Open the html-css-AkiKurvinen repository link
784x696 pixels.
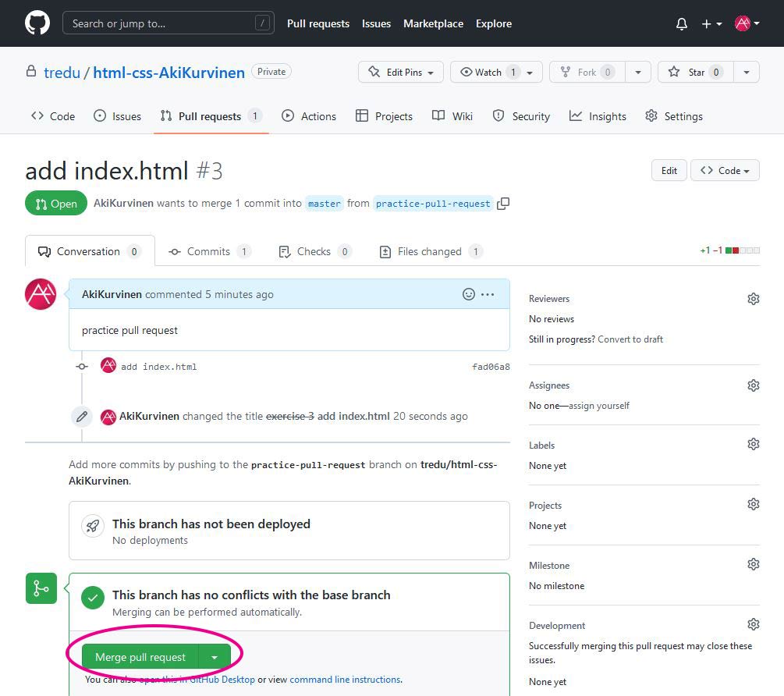click(169, 73)
